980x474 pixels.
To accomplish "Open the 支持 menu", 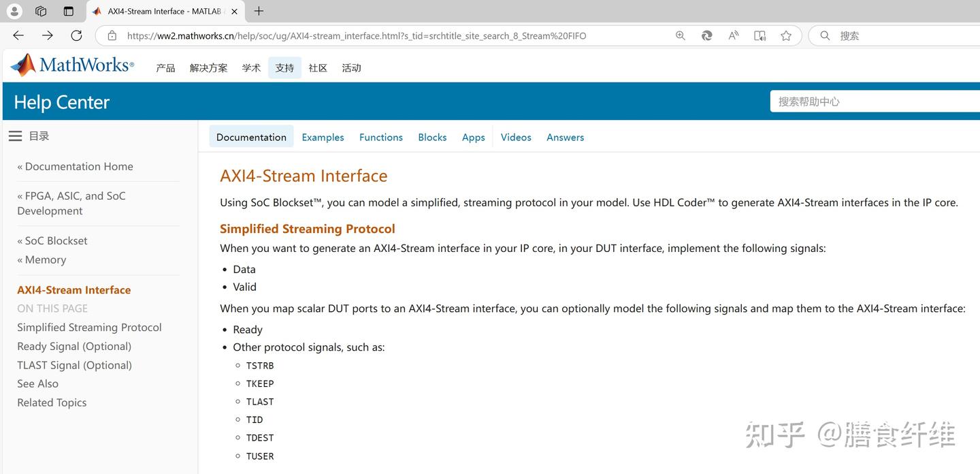I will [284, 68].
